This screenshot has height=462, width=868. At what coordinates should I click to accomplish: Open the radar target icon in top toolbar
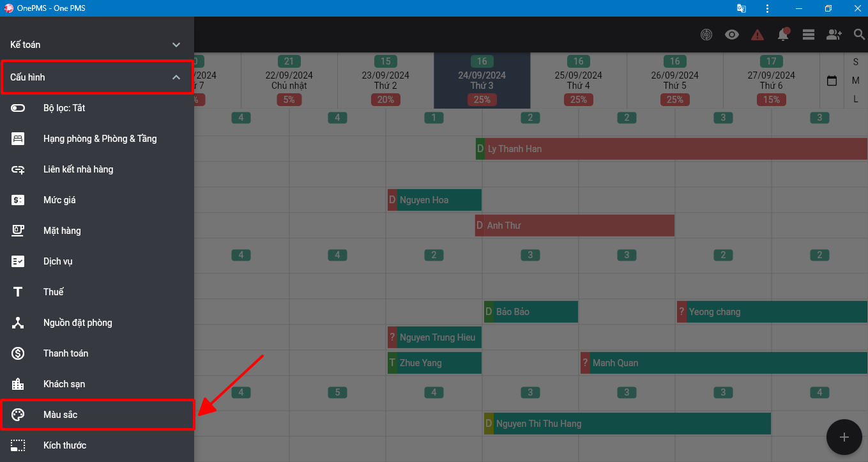coord(706,35)
